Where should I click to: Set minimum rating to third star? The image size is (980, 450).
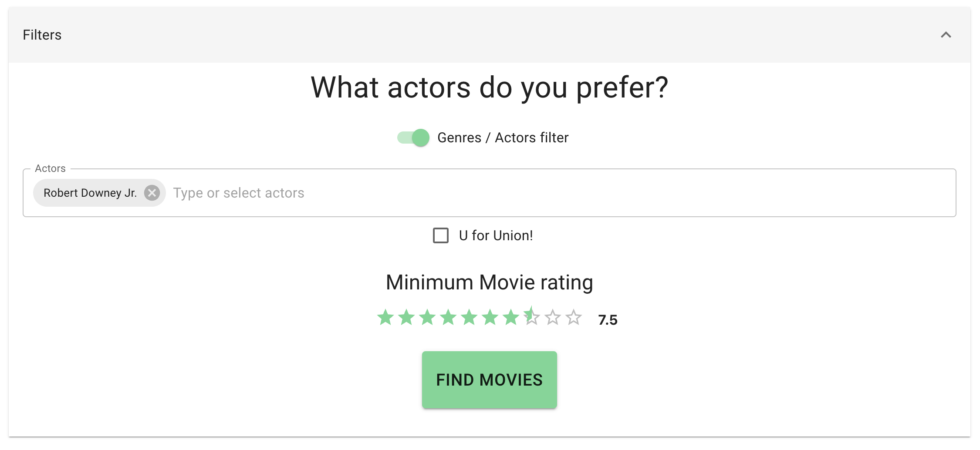point(427,317)
